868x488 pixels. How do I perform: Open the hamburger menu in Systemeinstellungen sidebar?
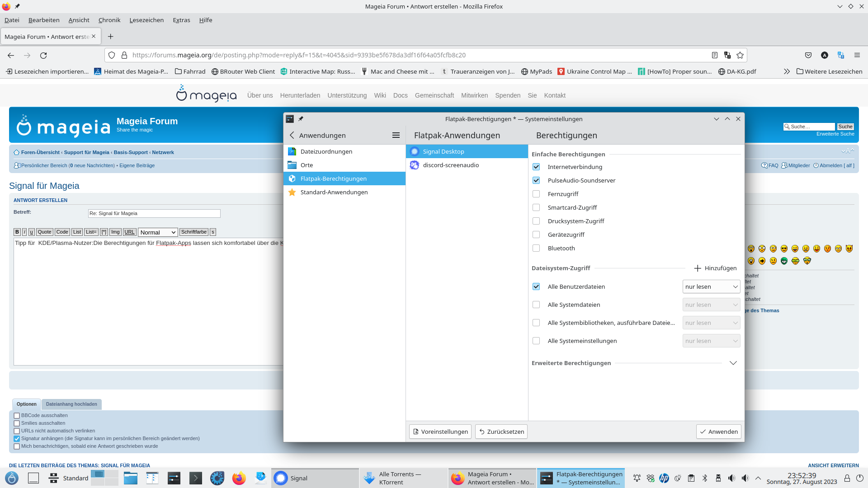(x=396, y=135)
